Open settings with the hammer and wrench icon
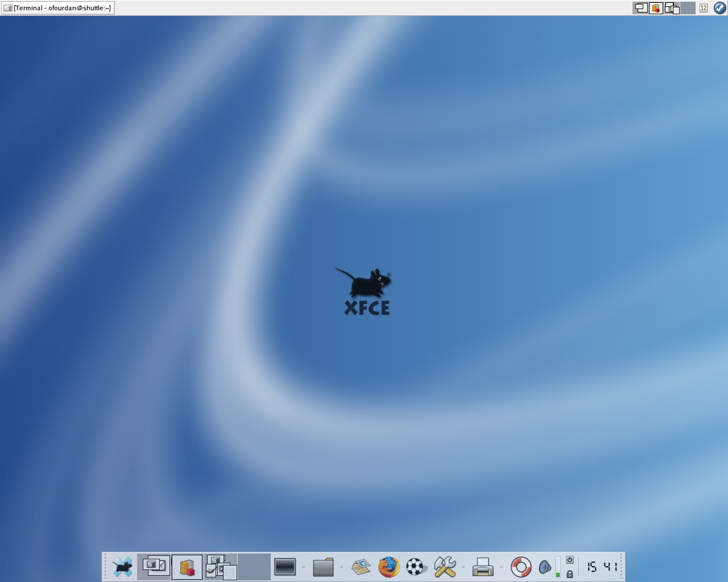728x582 pixels. pos(445,567)
